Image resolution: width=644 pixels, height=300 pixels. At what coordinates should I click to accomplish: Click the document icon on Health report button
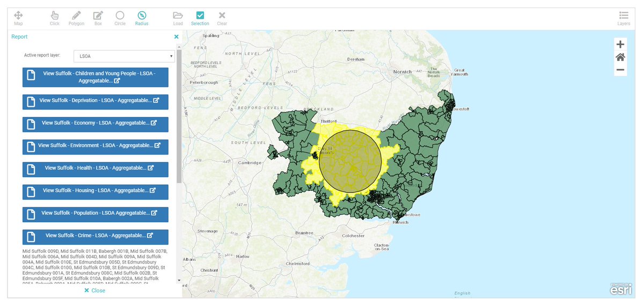pos(31,170)
